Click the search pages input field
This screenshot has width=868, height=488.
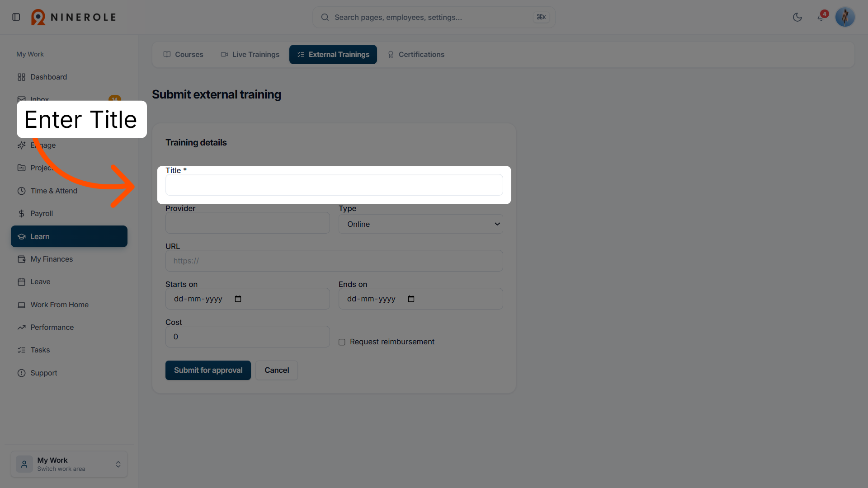434,17
